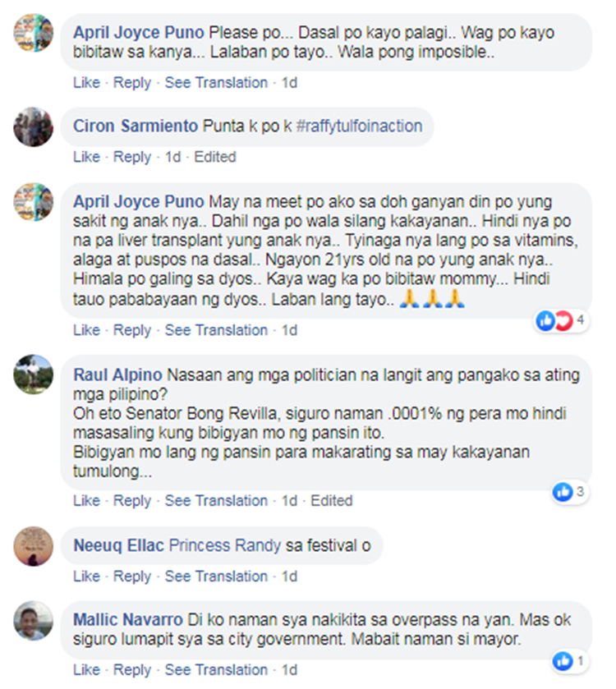Open Raul Alpino's profile avatar

[x=34, y=374]
